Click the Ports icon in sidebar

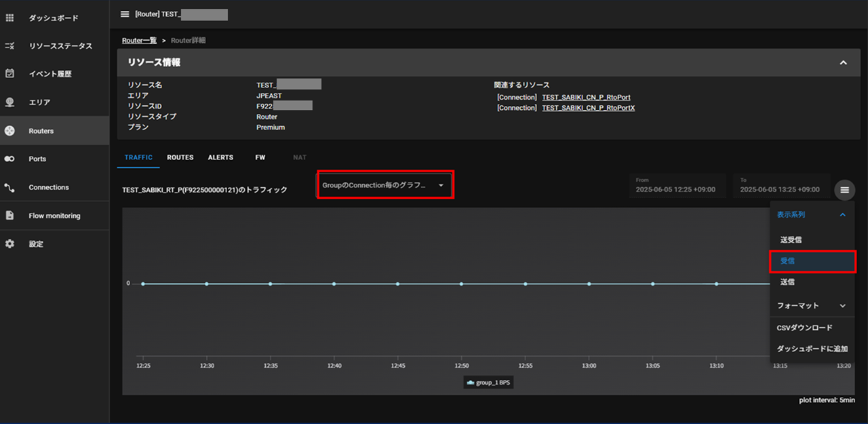click(x=9, y=159)
